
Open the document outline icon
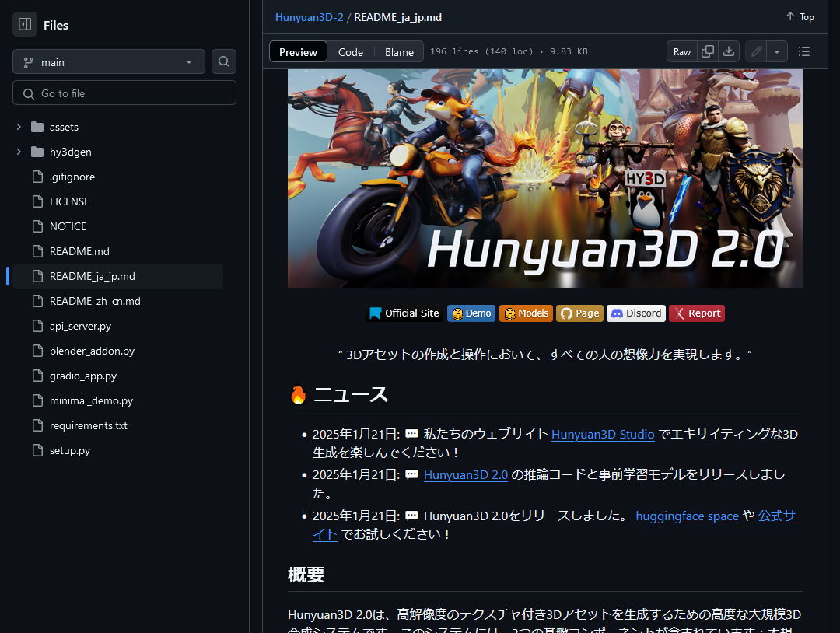point(804,51)
